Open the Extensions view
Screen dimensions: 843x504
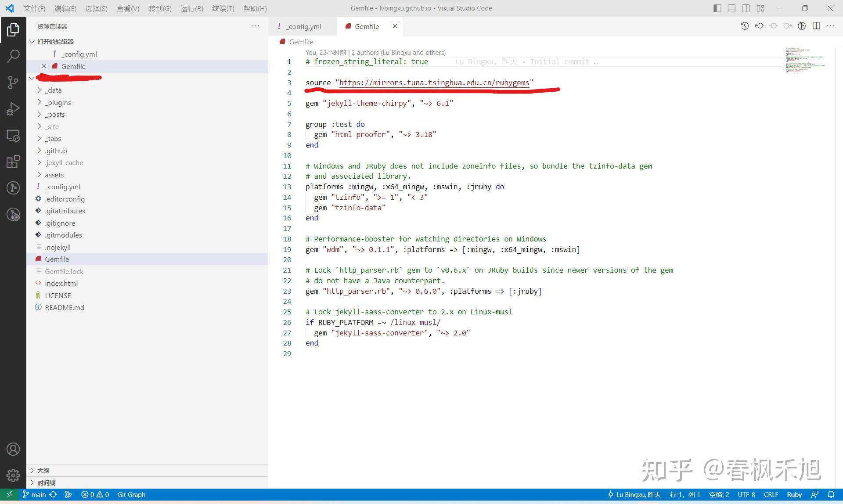(x=13, y=162)
